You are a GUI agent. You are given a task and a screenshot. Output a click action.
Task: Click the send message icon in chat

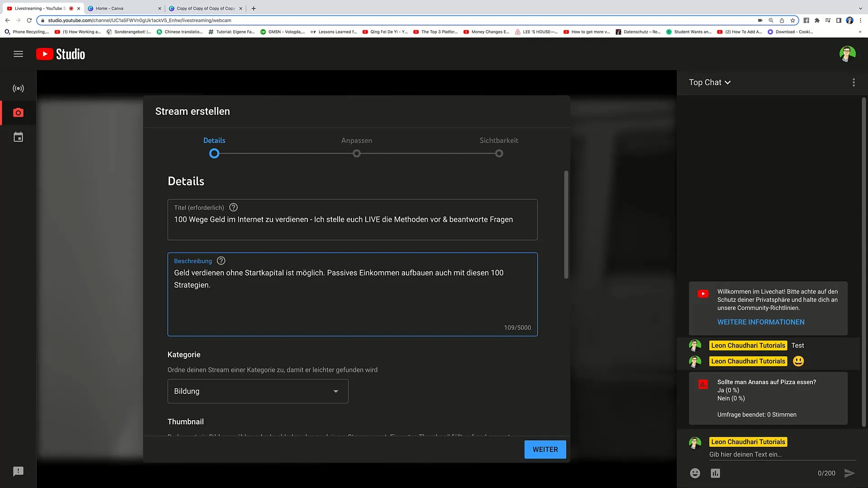(851, 473)
